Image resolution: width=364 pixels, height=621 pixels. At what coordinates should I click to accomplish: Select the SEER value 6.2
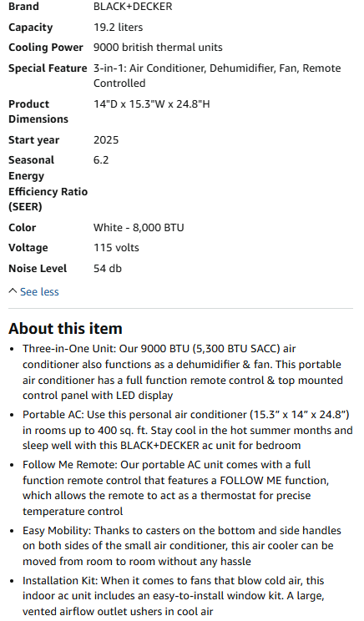click(x=101, y=160)
